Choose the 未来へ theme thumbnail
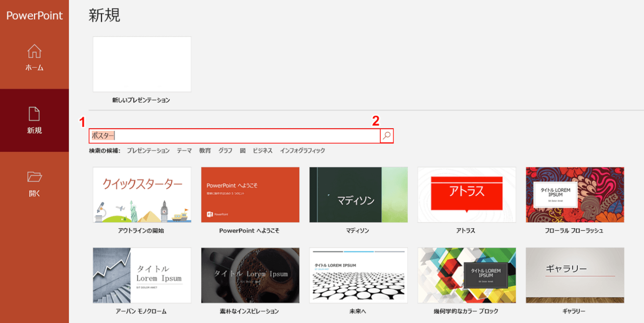This screenshot has width=644, height=323. coord(359,275)
